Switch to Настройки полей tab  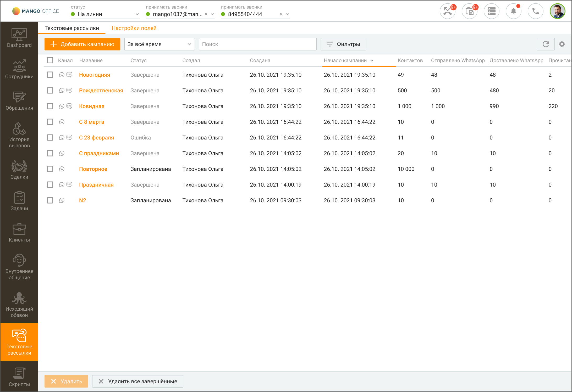[134, 28]
